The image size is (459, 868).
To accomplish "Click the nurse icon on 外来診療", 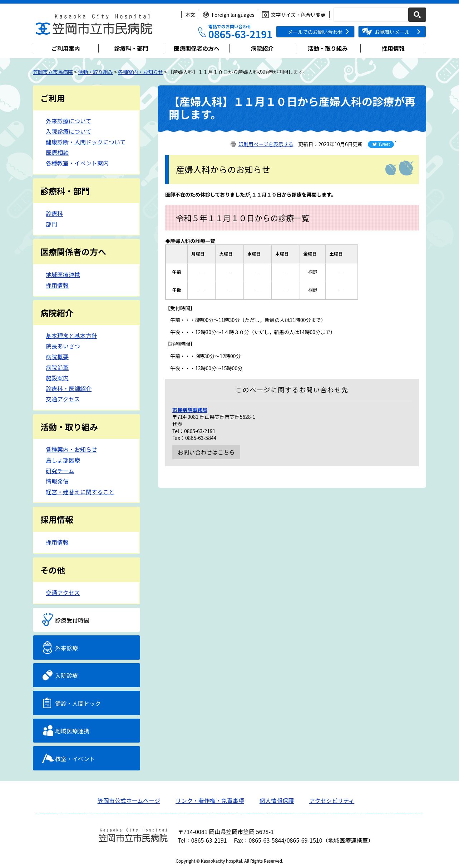I will (x=47, y=648).
